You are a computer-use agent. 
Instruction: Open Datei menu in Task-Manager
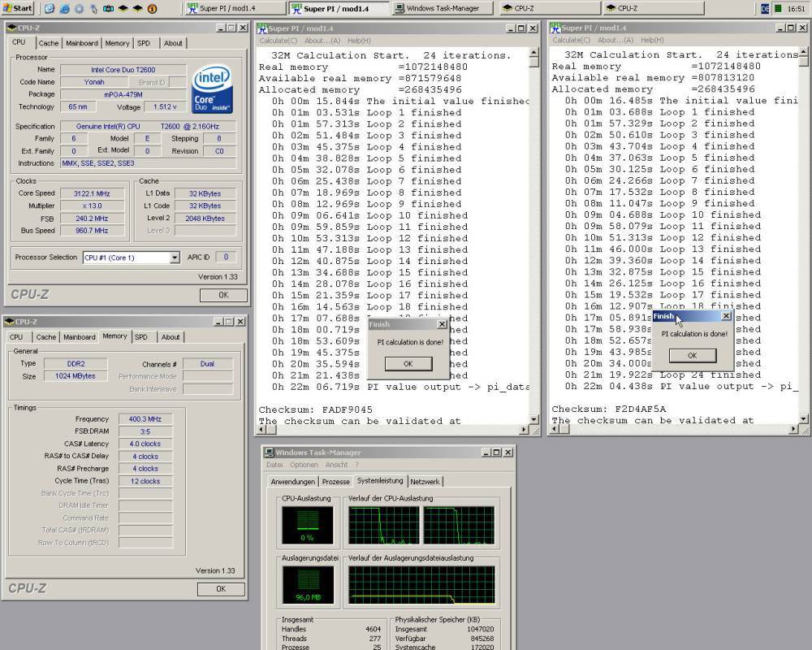pyautogui.click(x=274, y=465)
